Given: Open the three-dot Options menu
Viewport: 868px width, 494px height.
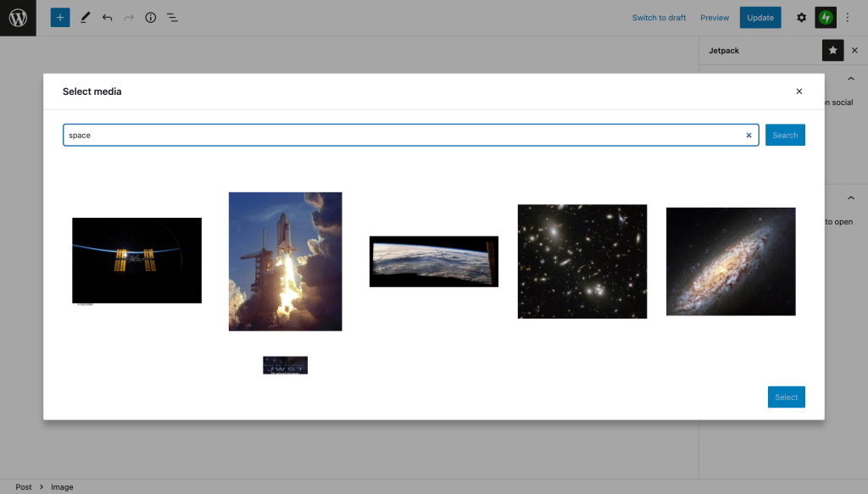Looking at the screenshot, I should 847,18.
